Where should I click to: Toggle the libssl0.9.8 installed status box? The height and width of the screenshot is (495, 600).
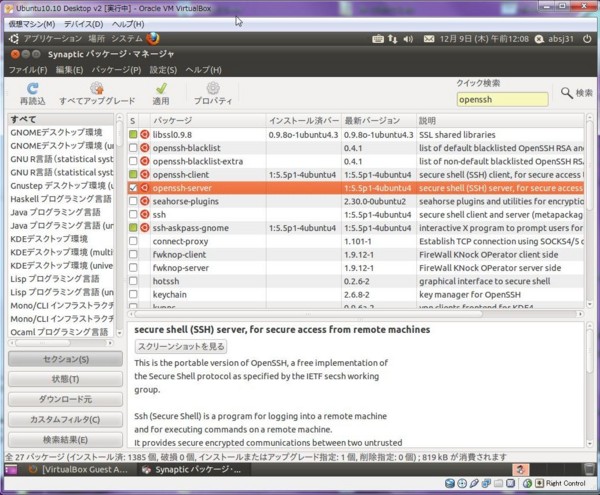pyautogui.click(x=133, y=134)
